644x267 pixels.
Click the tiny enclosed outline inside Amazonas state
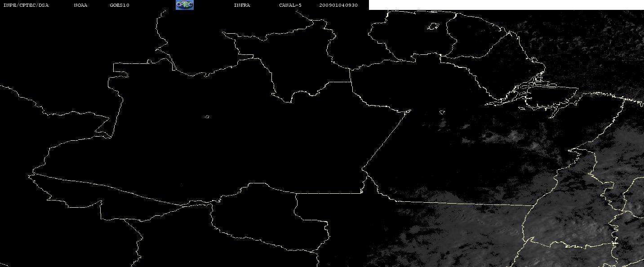coord(207,117)
